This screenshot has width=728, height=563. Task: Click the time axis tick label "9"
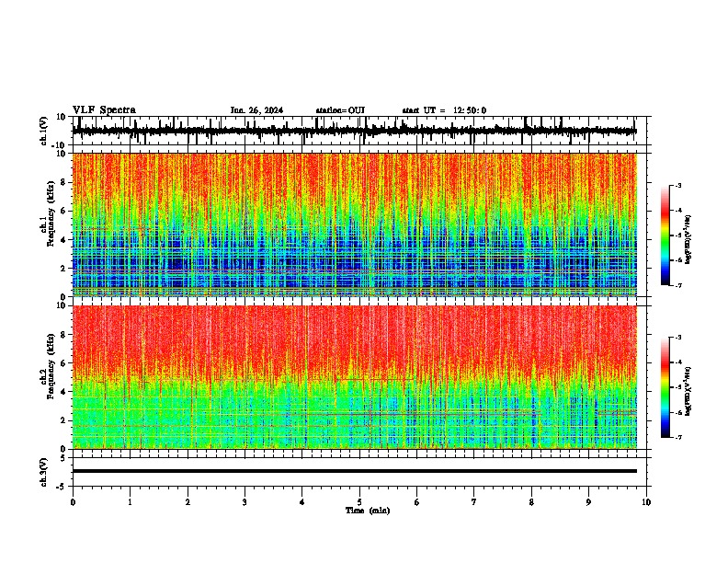[588, 502]
